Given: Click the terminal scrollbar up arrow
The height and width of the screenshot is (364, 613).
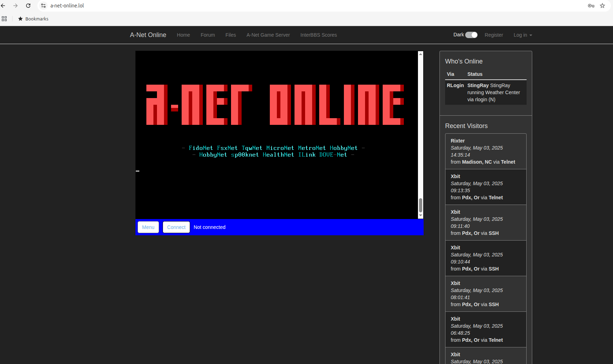Looking at the screenshot, I should 420,54.
